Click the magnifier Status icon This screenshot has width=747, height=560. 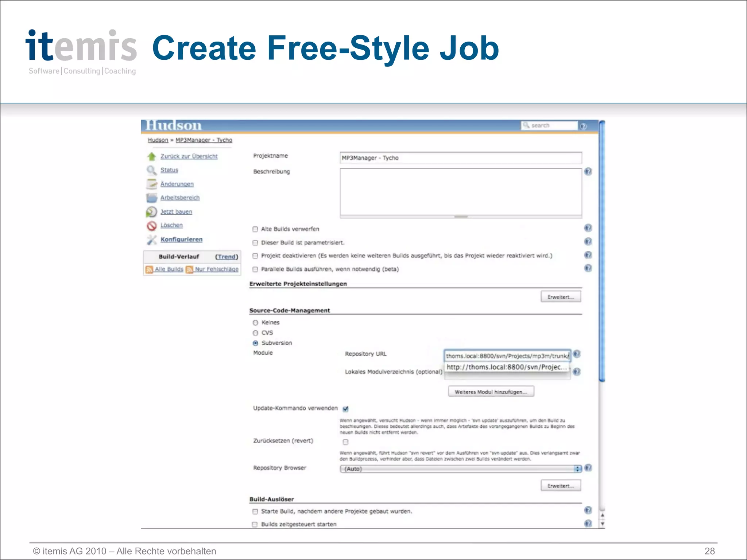pos(151,170)
